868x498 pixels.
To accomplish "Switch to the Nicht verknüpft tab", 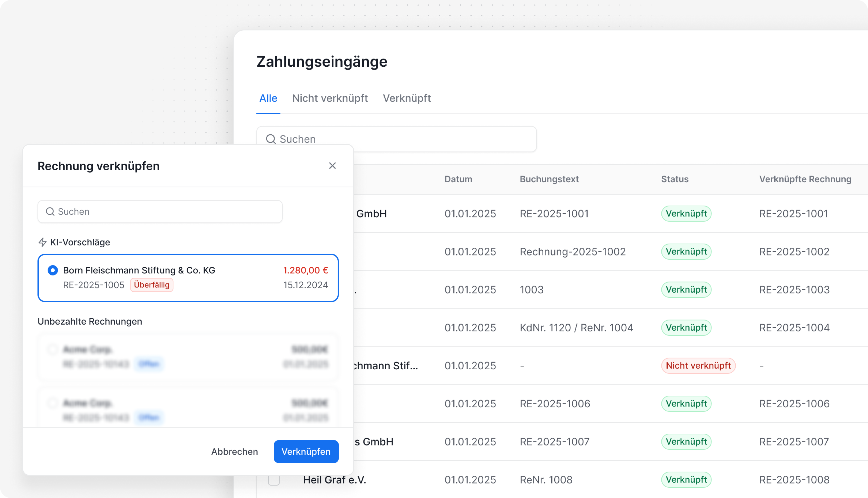I will [x=330, y=98].
